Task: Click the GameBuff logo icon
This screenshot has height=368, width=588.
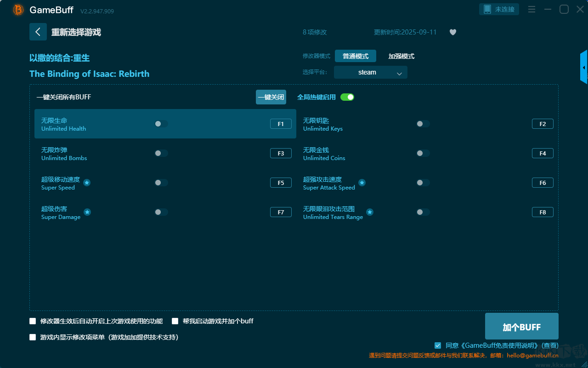Action: pos(18,10)
